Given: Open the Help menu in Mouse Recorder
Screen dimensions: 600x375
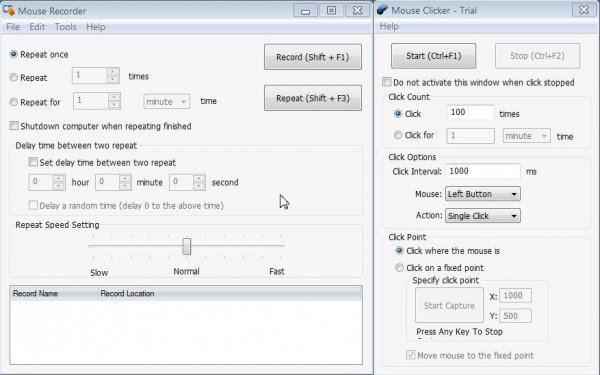Looking at the screenshot, I should [96, 27].
